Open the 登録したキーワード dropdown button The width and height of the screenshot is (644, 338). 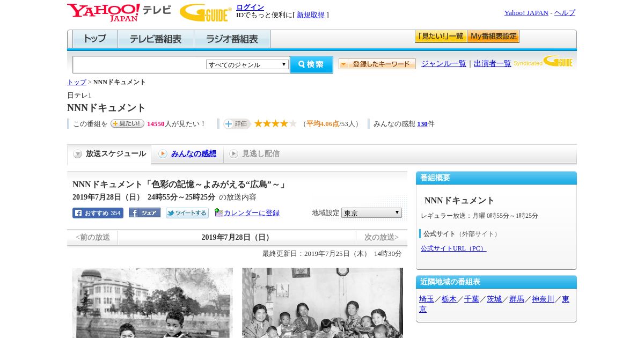377,64
